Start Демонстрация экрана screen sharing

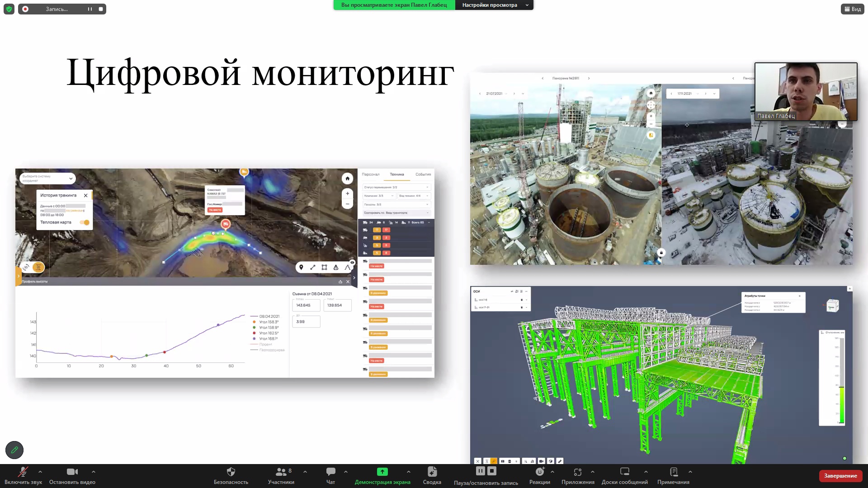coord(382,476)
